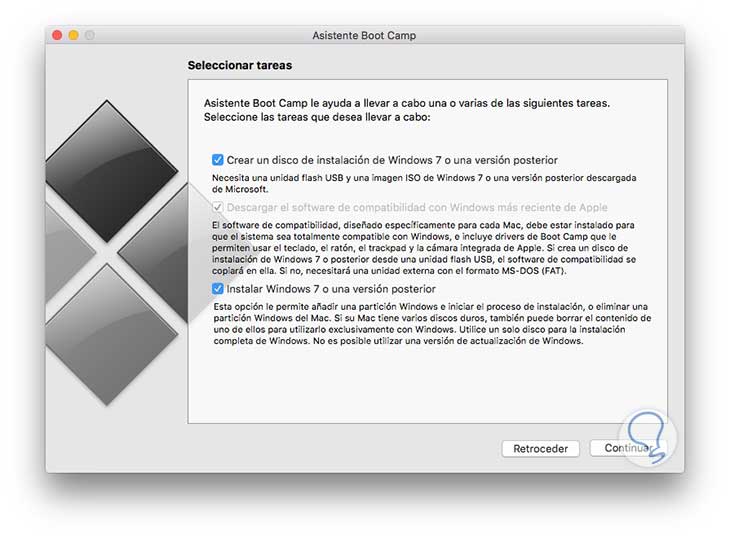730x538 pixels.
Task: Close the Asistente Boot Camp window
Action: (57, 35)
